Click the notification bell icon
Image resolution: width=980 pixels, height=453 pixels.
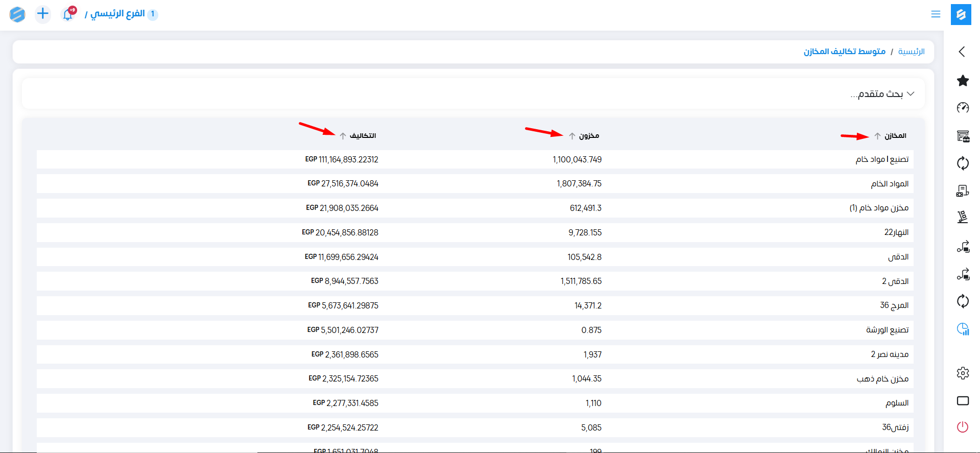tap(68, 14)
